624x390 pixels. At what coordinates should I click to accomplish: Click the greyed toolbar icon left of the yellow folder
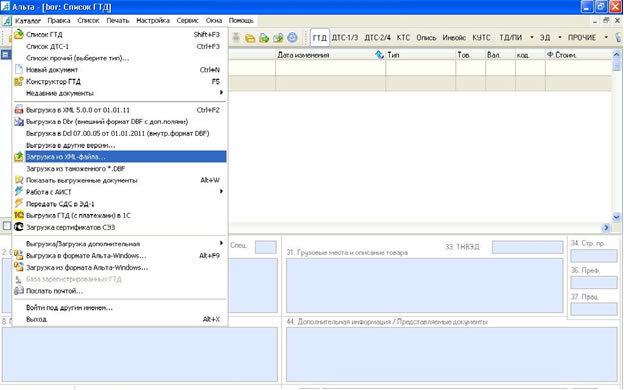pyautogui.click(x=236, y=37)
